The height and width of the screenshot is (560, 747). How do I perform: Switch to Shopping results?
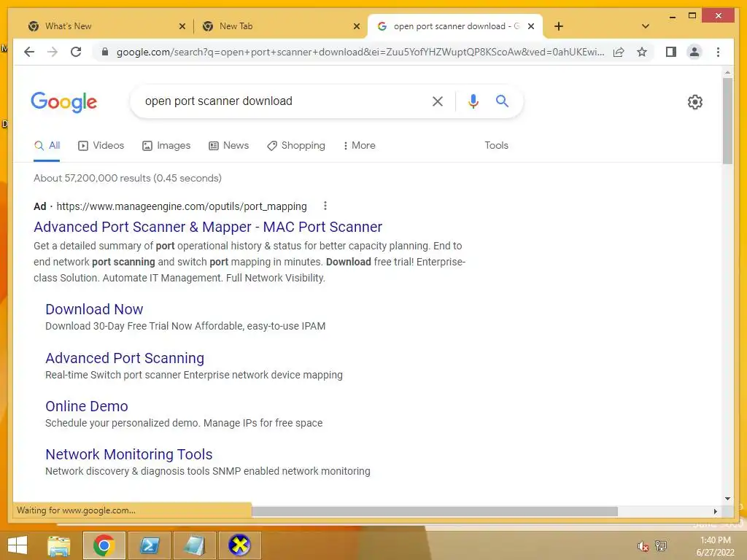point(296,146)
